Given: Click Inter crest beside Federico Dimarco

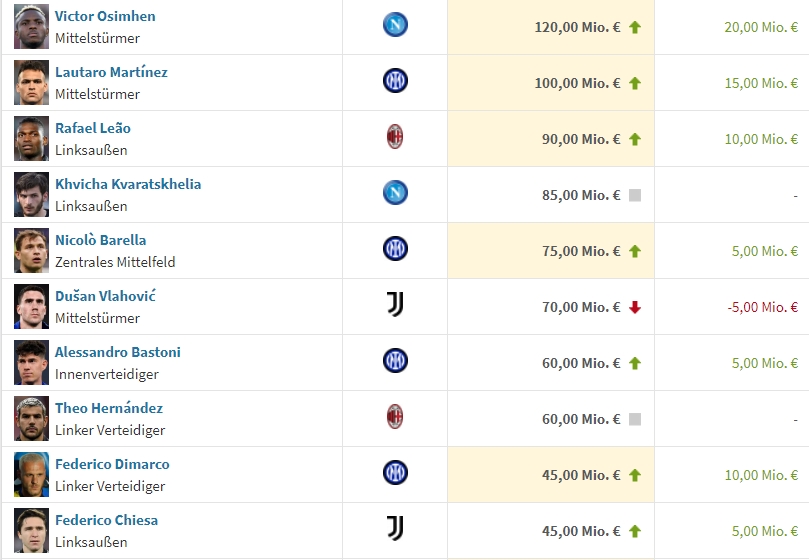Looking at the screenshot, I should [x=395, y=473].
